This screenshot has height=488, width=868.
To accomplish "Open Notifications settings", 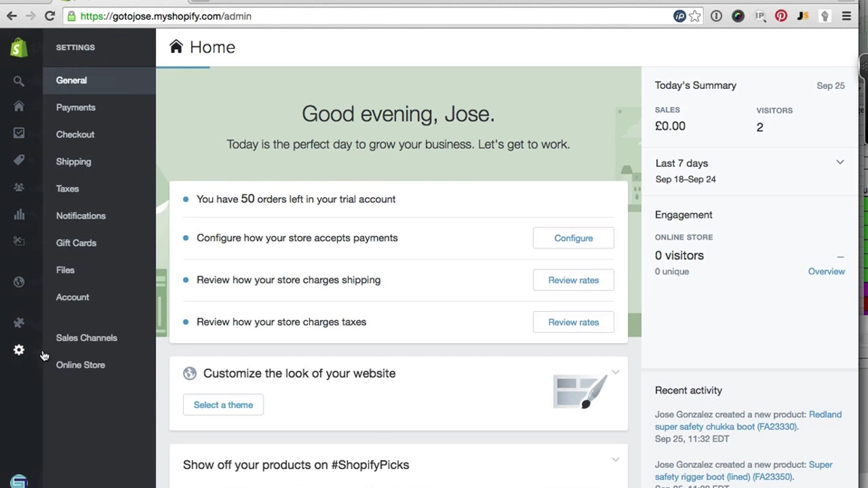I will click(x=81, y=216).
